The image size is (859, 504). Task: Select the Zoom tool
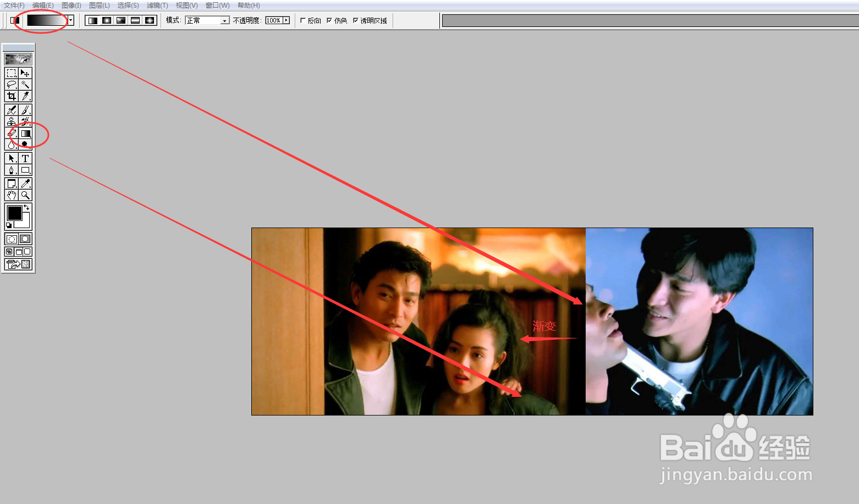click(x=25, y=195)
